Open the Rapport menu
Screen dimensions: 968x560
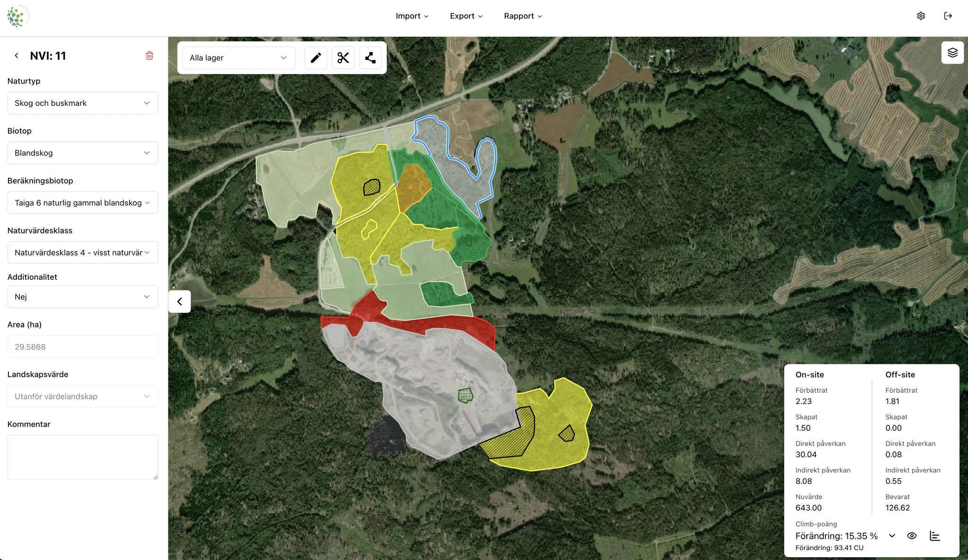(523, 16)
